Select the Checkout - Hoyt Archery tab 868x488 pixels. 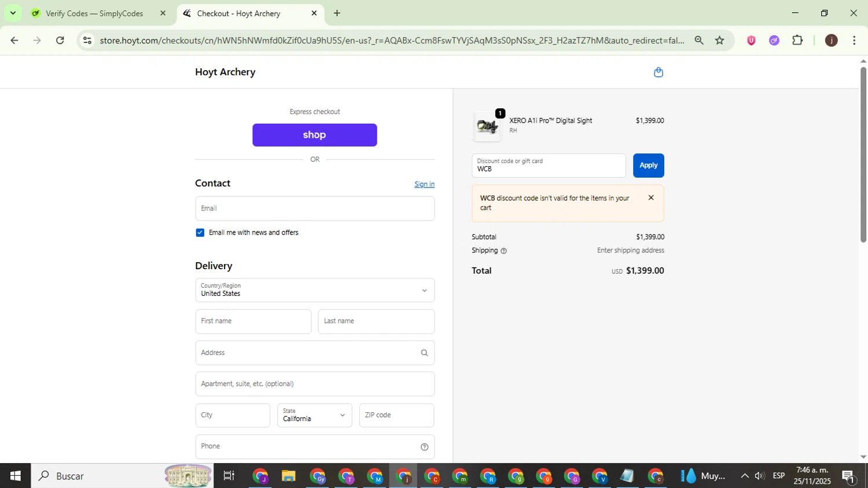(250, 13)
